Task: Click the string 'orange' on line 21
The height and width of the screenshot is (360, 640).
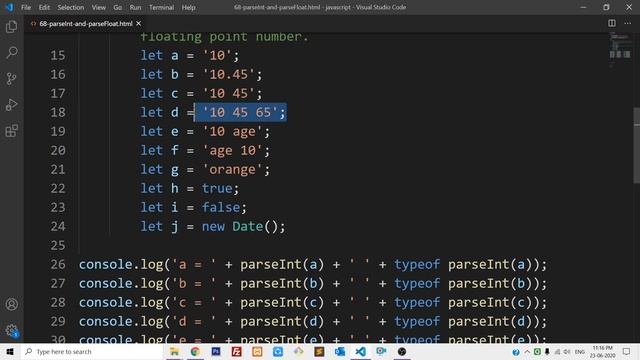Action: tap(233, 169)
